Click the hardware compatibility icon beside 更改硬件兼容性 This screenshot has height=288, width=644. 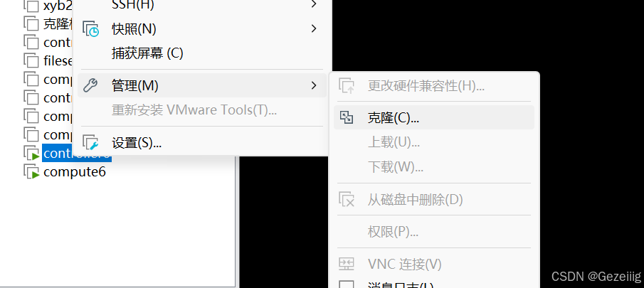pyautogui.click(x=347, y=86)
